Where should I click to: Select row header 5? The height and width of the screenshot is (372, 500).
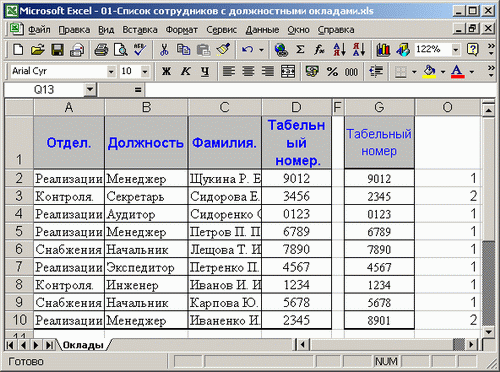19,231
